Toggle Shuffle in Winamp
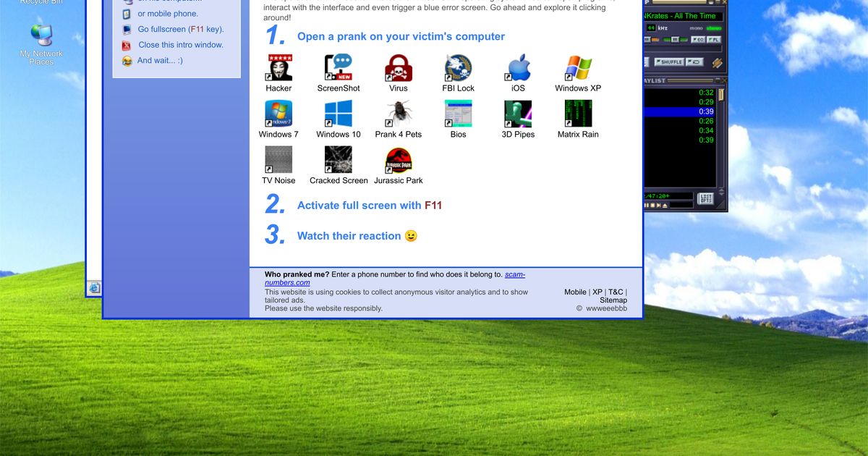 coord(669,62)
